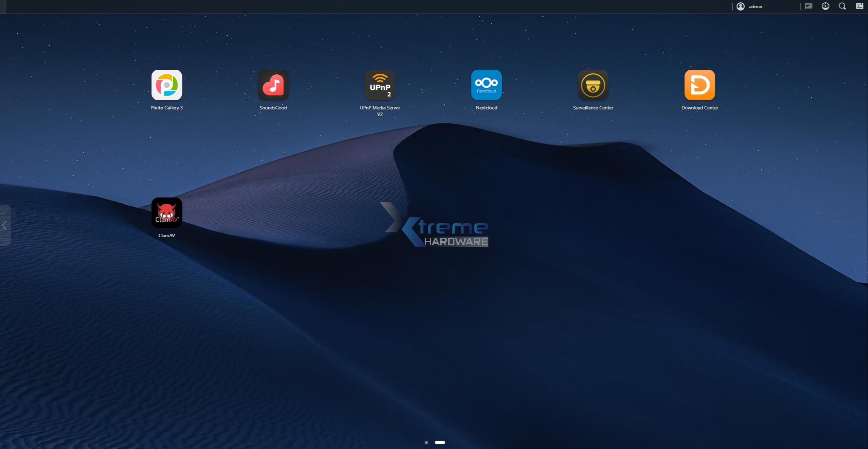Click the Surveillance Center text label
This screenshot has width=868, height=449.
pos(593,108)
